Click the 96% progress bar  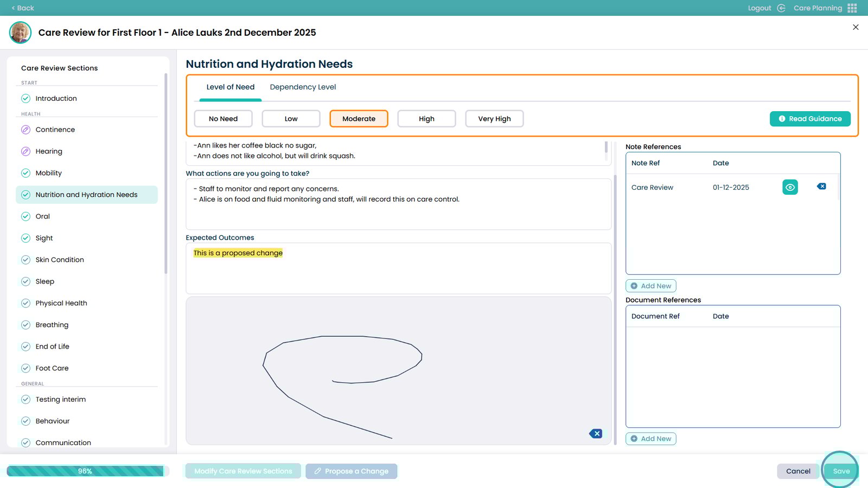[x=85, y=471]
